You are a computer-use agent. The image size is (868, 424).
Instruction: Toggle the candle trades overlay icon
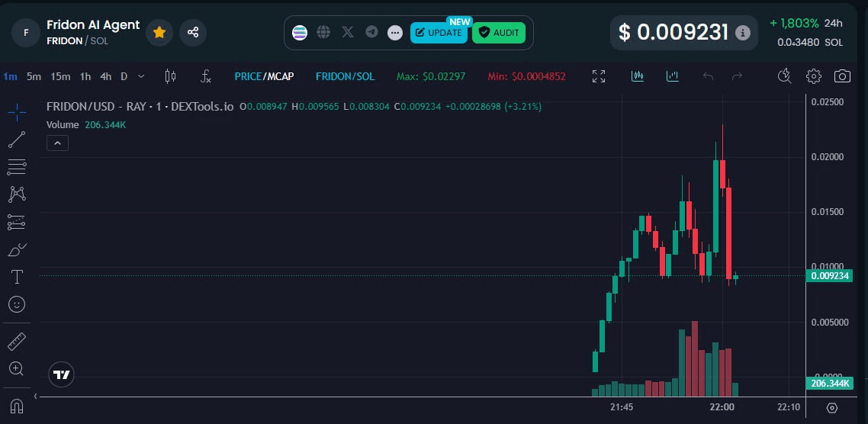click(x=638, y=75)
